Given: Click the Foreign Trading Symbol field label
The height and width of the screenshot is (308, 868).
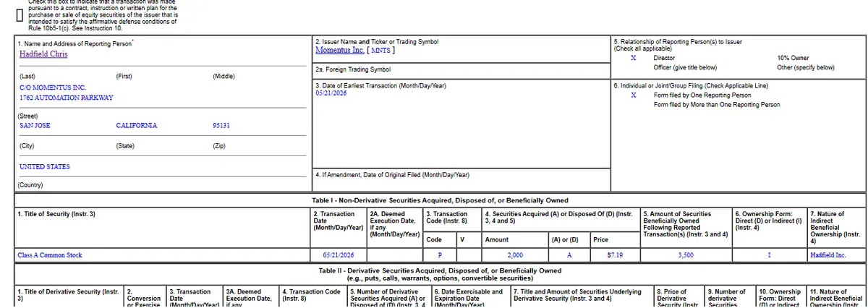Looking at the screenshot, I should [x=353, y=70].
